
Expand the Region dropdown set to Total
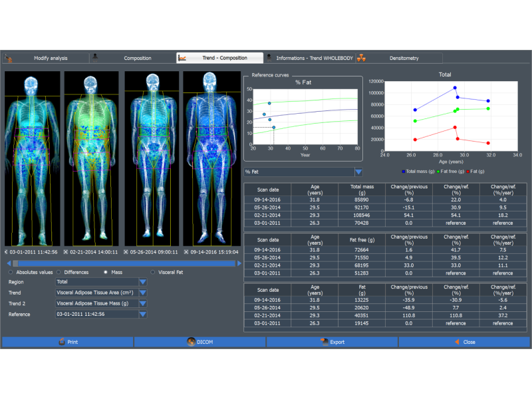pyautogui.click(x=142, y=282)
